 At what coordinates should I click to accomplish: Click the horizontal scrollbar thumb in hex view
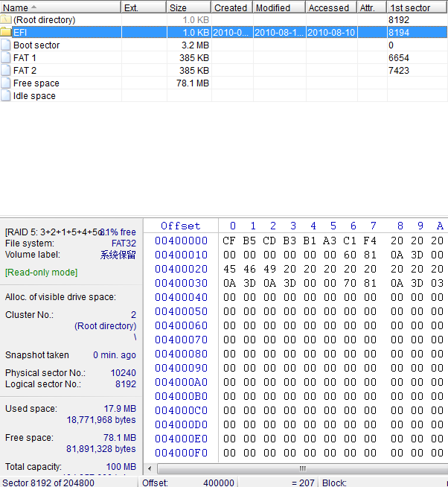pos(302,468)
